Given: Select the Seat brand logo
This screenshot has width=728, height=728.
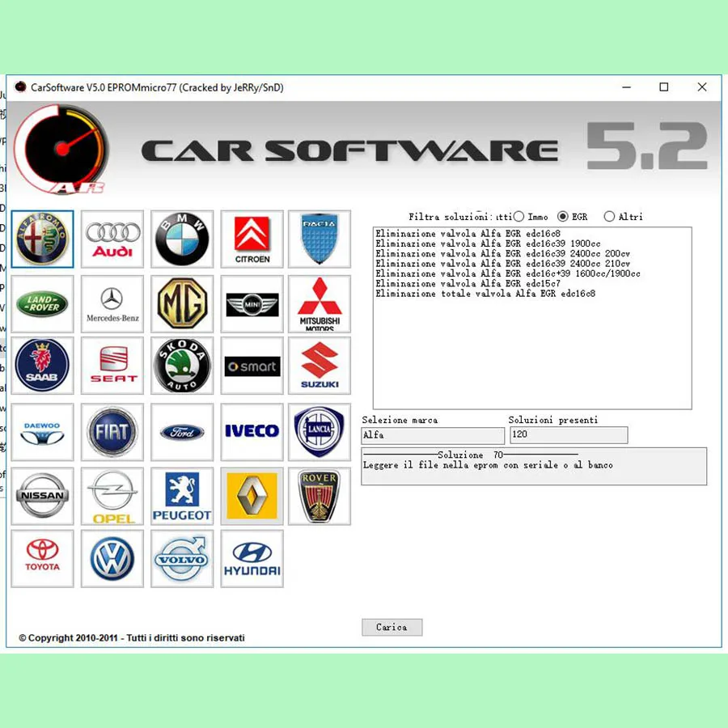Looking at the screenshot, I should click(x=112, y=366).
